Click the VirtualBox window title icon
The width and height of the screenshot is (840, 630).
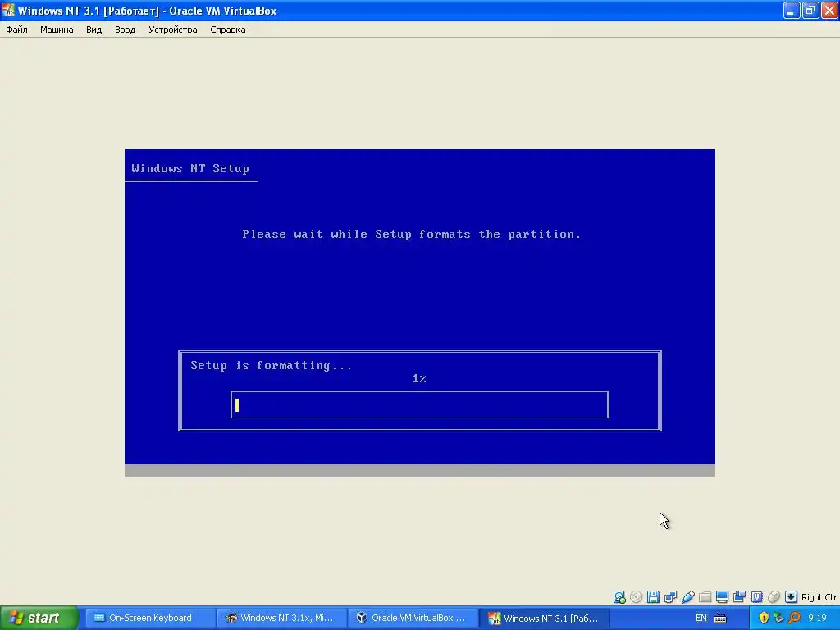click(x=8, y=10)
